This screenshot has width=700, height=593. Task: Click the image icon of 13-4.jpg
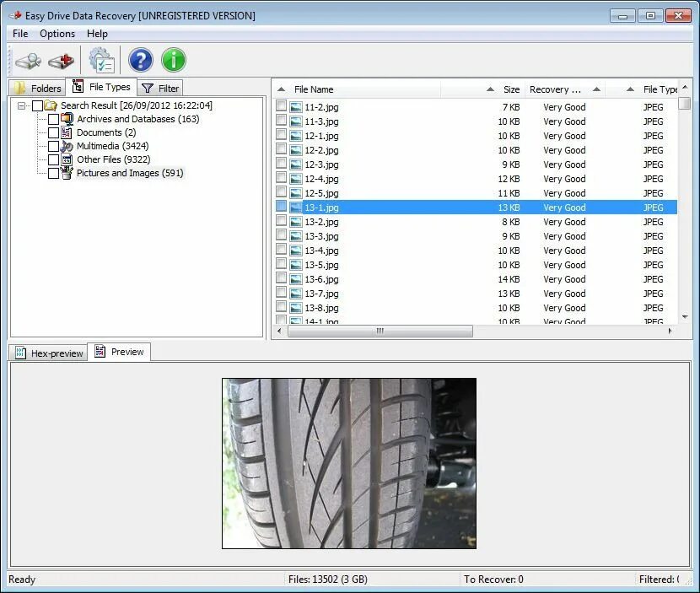point(295,251)
